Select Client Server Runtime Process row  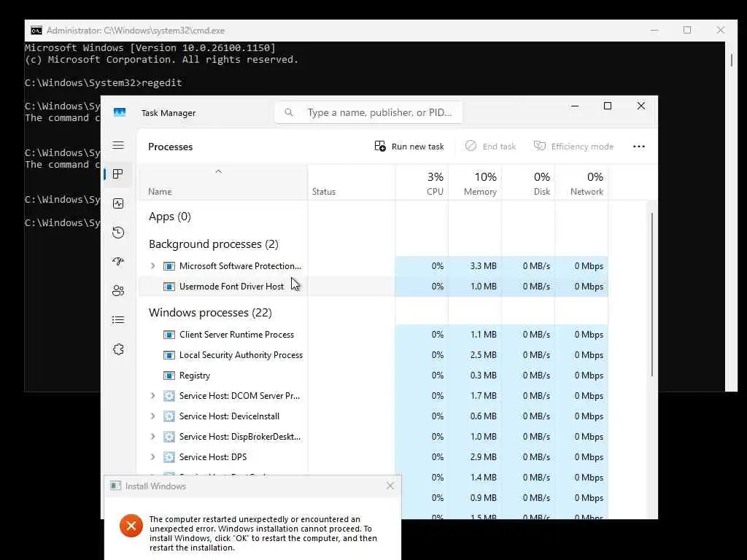point(373,335)
